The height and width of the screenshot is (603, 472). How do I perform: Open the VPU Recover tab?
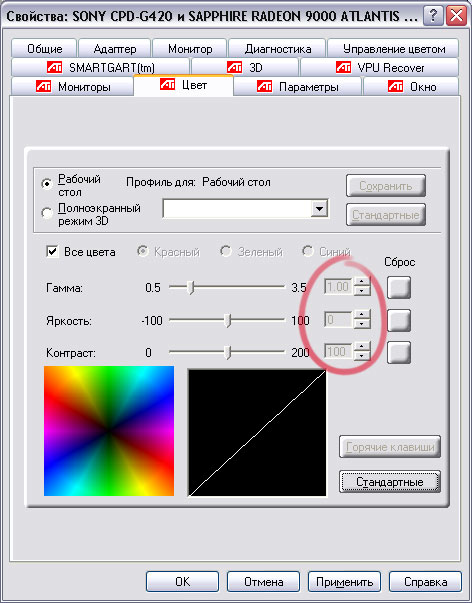tap(379, 68)
